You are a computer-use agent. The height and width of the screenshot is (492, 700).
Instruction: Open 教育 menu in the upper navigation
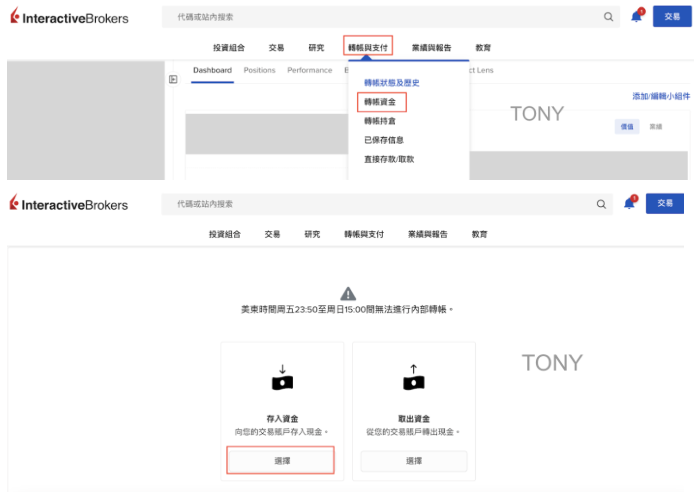(x=483, y=48)
